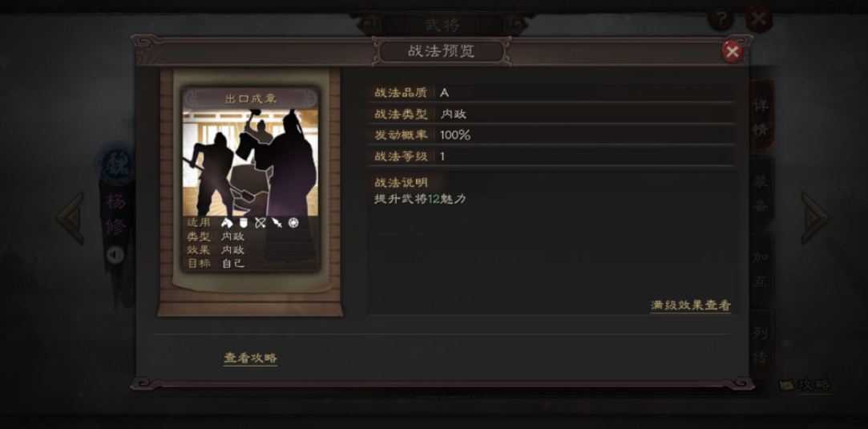The width and height of the screenshot is (868, 429).
Task: Open the 列传 side tab
Action: [761, 344]
